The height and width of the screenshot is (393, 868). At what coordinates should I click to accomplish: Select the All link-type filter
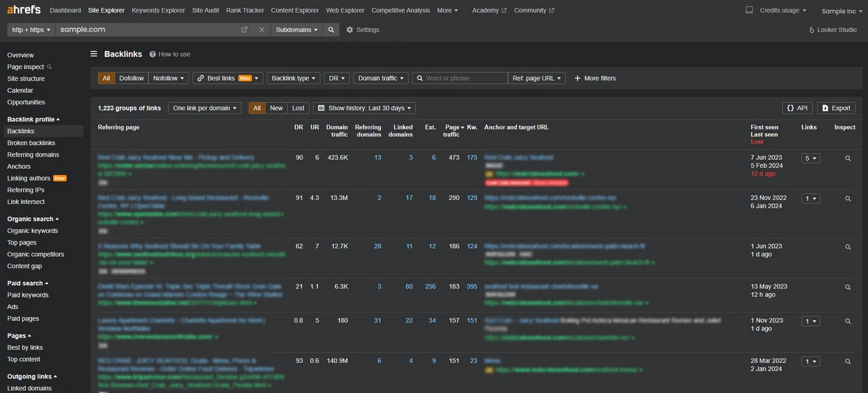pos(106,78)
